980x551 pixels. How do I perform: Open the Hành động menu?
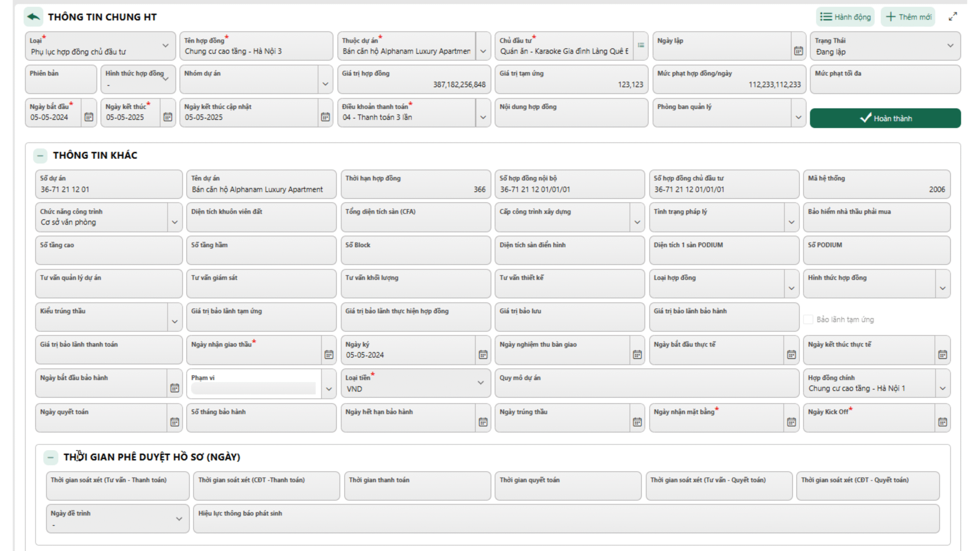coord(845,17)
